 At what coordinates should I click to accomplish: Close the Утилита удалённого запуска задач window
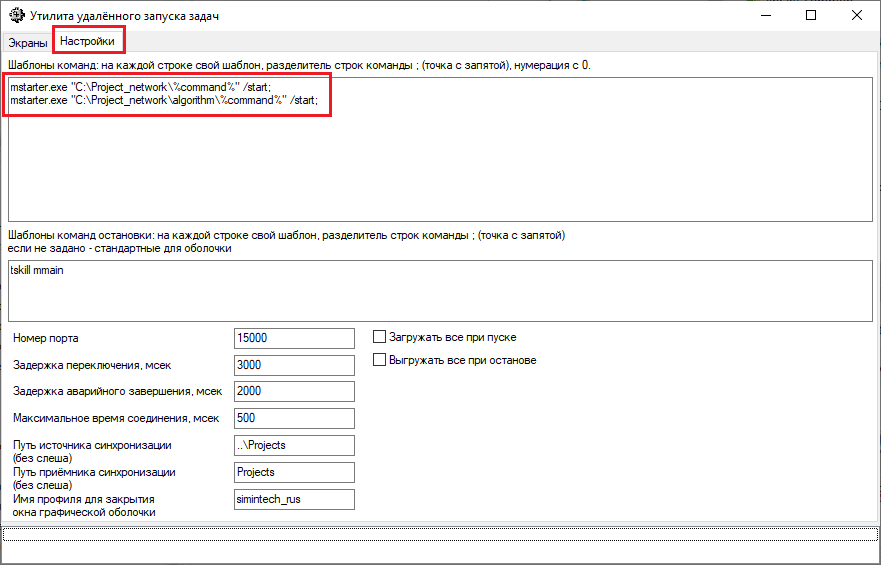(857, 15)
